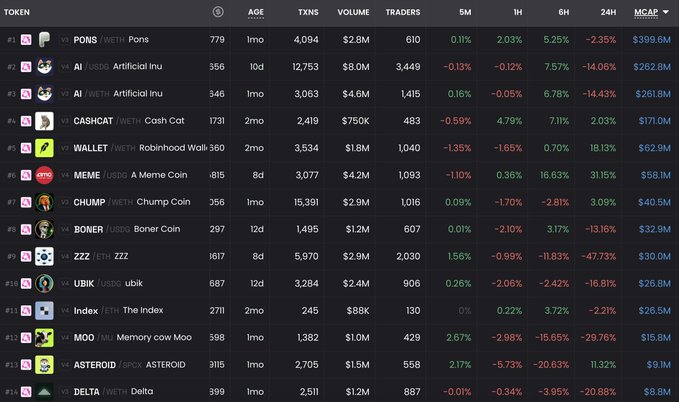Click the 31.15% 24H change for MEME
The image size is (679, 402).
tap(603, 175)
